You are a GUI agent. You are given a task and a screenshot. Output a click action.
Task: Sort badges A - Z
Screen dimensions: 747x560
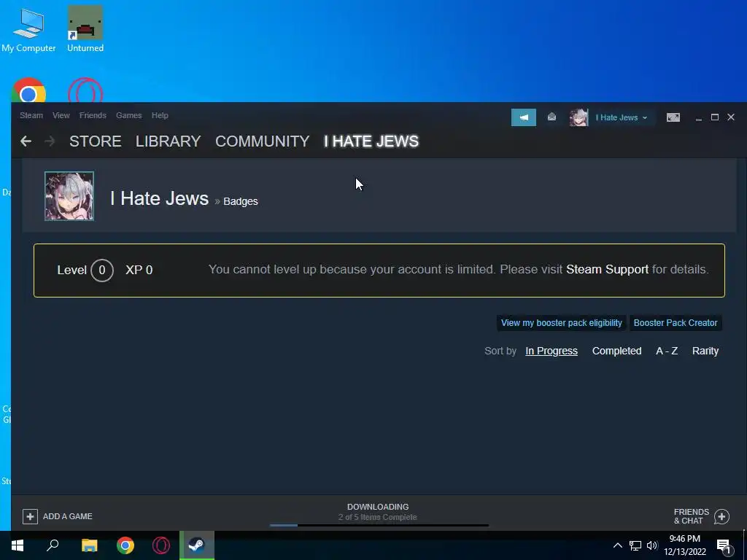(667, 351)
